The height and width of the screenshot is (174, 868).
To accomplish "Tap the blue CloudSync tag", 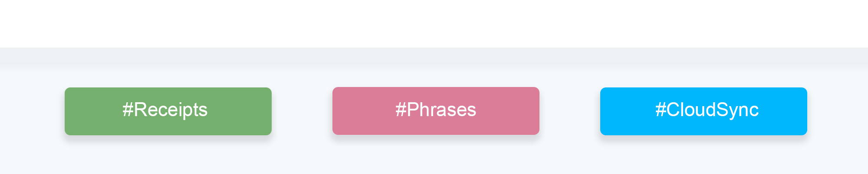I will [x=704, y=111].
